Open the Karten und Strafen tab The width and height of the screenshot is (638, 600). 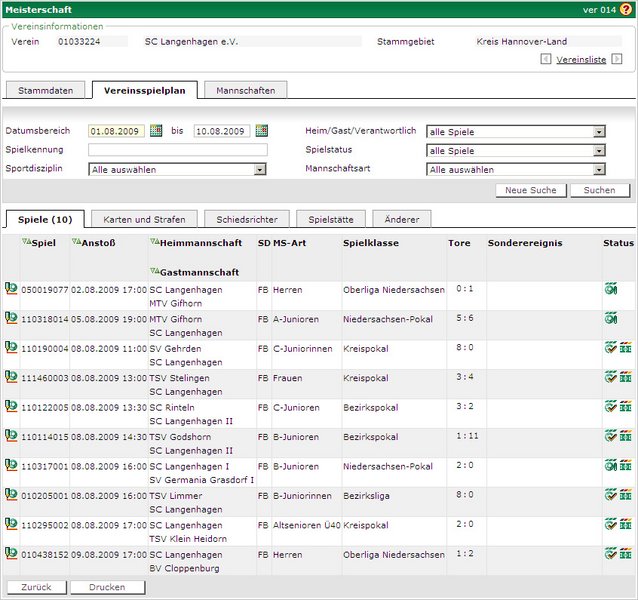(143, 219)
